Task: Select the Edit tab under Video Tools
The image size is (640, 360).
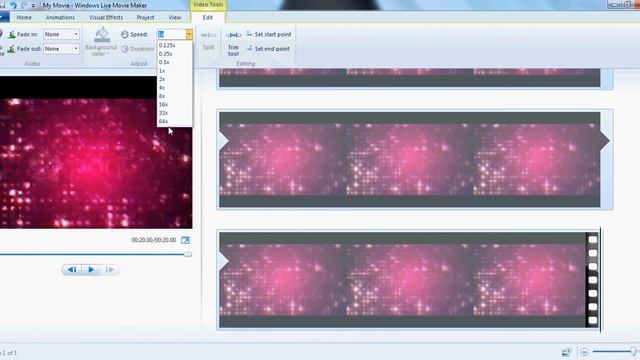Action: coord(208,18)
